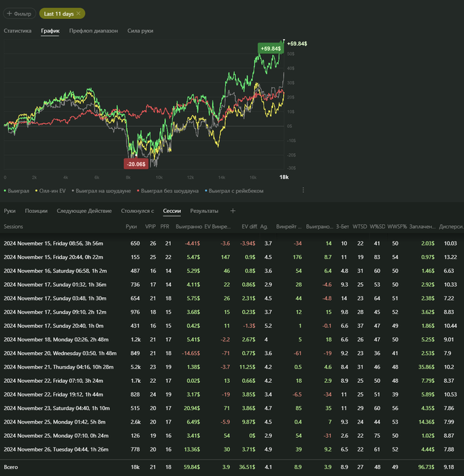Image resolution: width=464 pixels, height=476 pixels.
Task: Open the Следующее Действие tab
Action: pyautogui.click(x=84, y=211)
